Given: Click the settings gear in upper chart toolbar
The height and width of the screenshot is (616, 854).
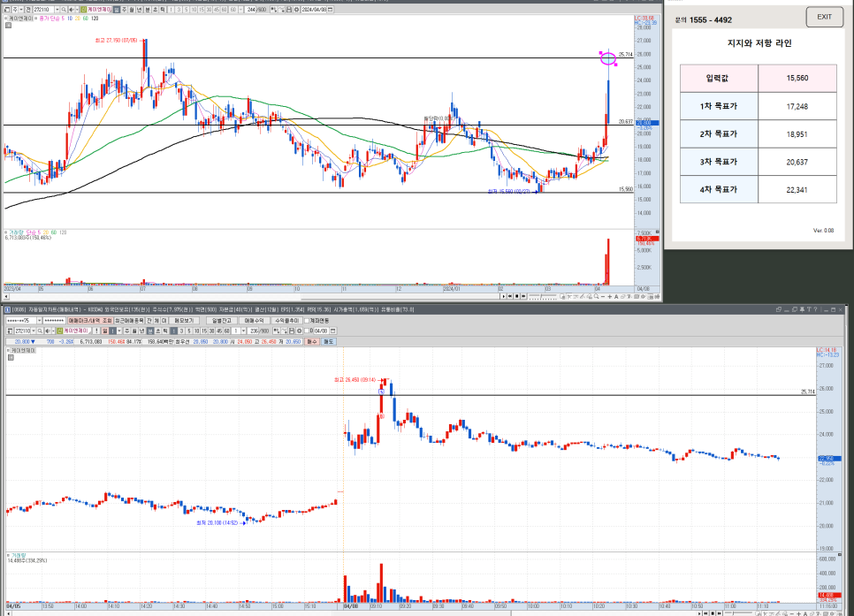Looking at the screenshot, I should (296, 10).
